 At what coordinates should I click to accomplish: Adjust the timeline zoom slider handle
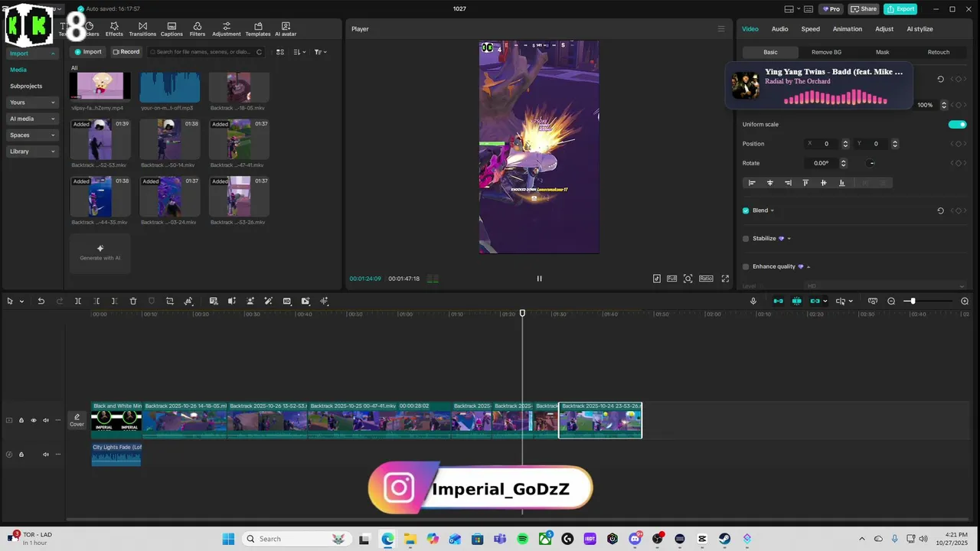(913, 302)
